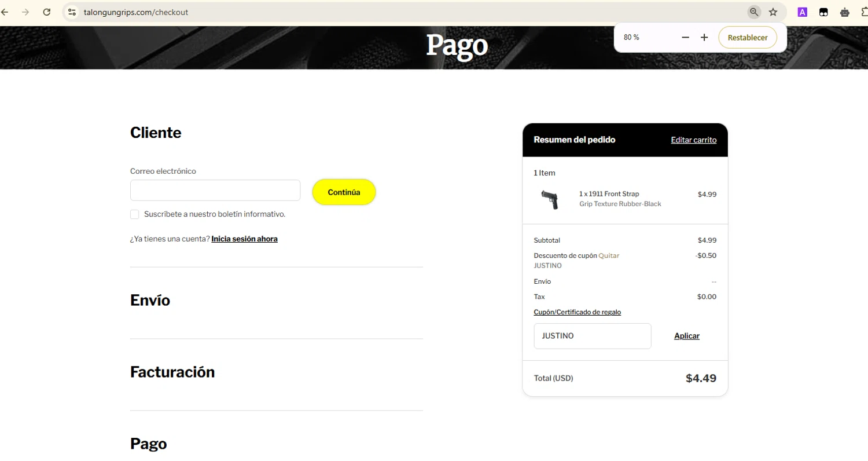This screenshot has width=868, height=461.
Task: Decrease zoom with the minus button
Action: tap(686, 37)
